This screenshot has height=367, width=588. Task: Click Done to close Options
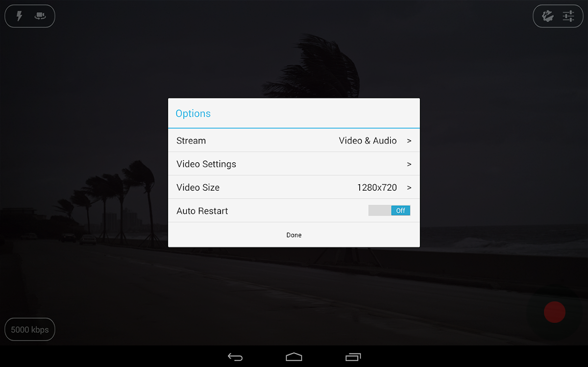[x=294, y=235]
